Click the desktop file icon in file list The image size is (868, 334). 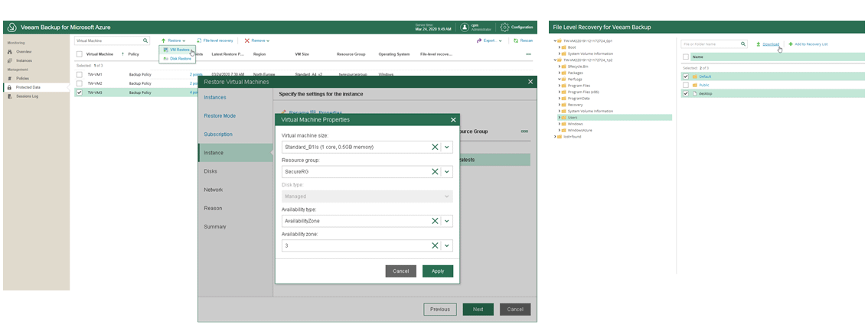pos(695,93)
